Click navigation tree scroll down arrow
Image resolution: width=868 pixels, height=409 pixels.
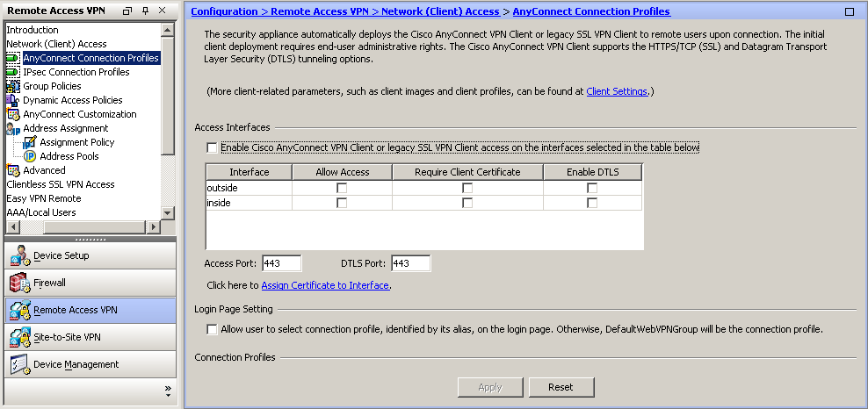tap(168, 212)
